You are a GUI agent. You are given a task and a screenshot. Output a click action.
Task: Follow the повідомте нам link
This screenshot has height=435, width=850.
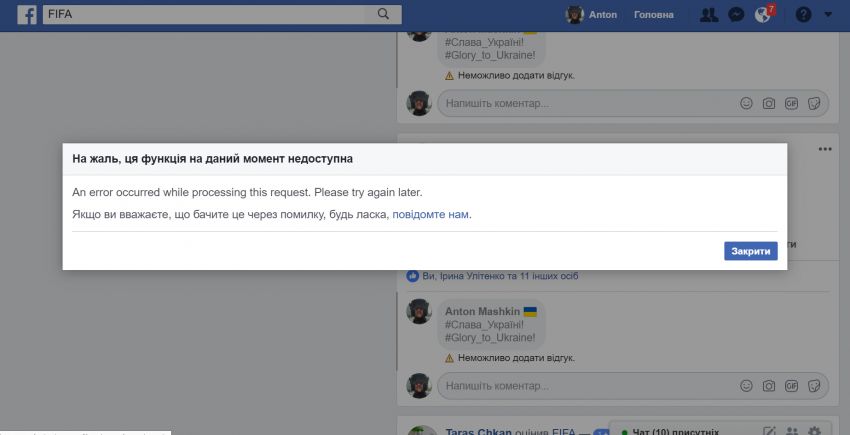coord(430,214)
